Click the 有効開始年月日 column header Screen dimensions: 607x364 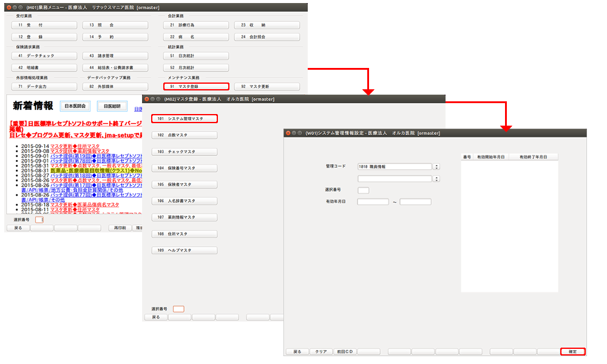pyautogui.click(x=491, y=157)
